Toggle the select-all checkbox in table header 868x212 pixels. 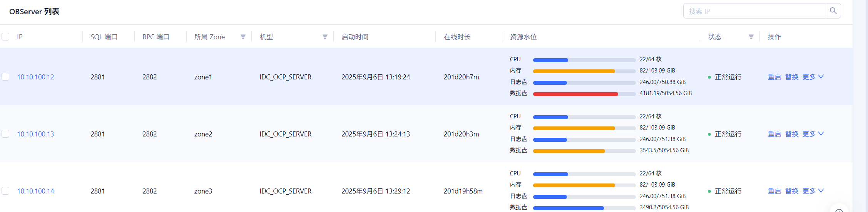coord(5,37)
